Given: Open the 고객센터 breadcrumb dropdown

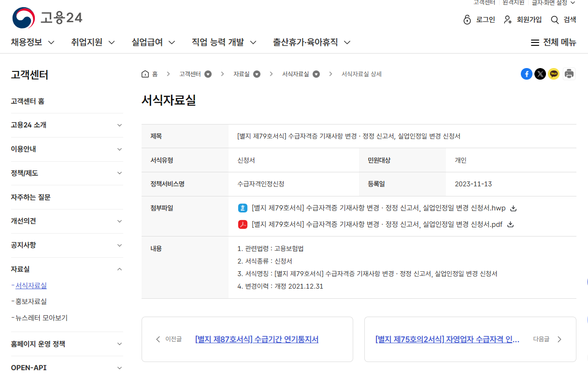Looking at the screenshot, I should (208, 74).
